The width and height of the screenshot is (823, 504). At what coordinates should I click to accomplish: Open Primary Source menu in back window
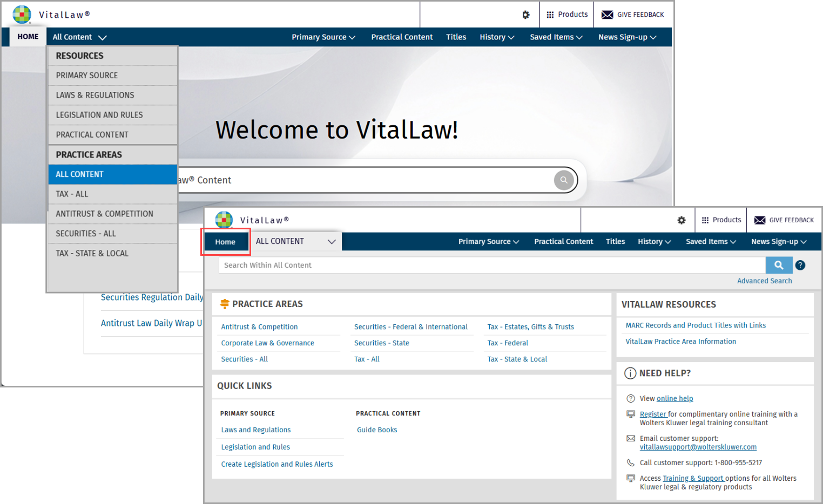(x=323, y=37)
